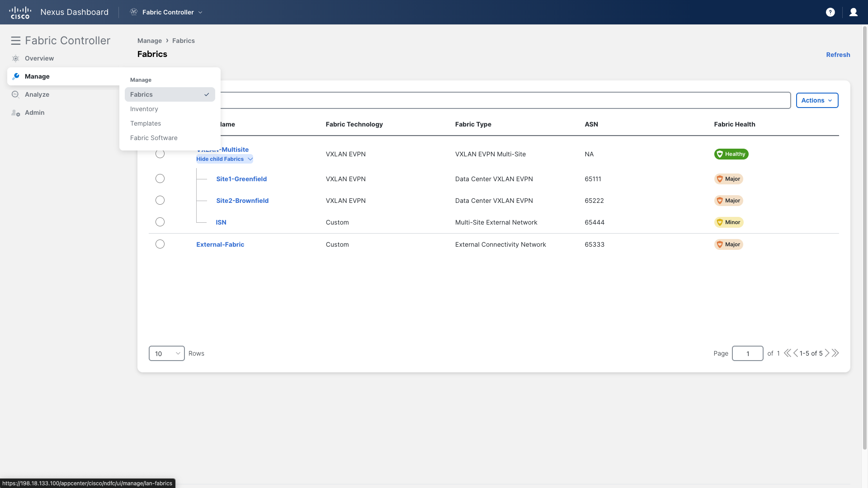Click the Manage breadcrumb link

(150, 41)
